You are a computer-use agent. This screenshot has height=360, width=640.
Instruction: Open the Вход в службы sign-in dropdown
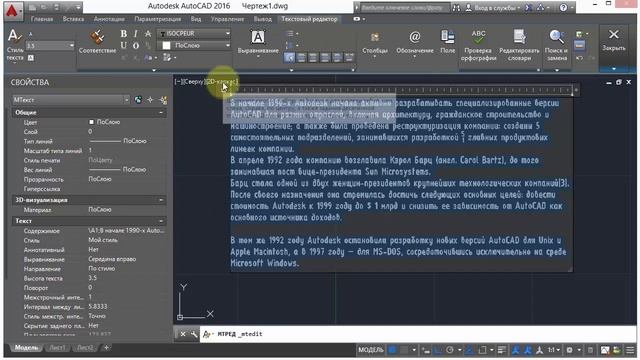click(x=493, y=8)
